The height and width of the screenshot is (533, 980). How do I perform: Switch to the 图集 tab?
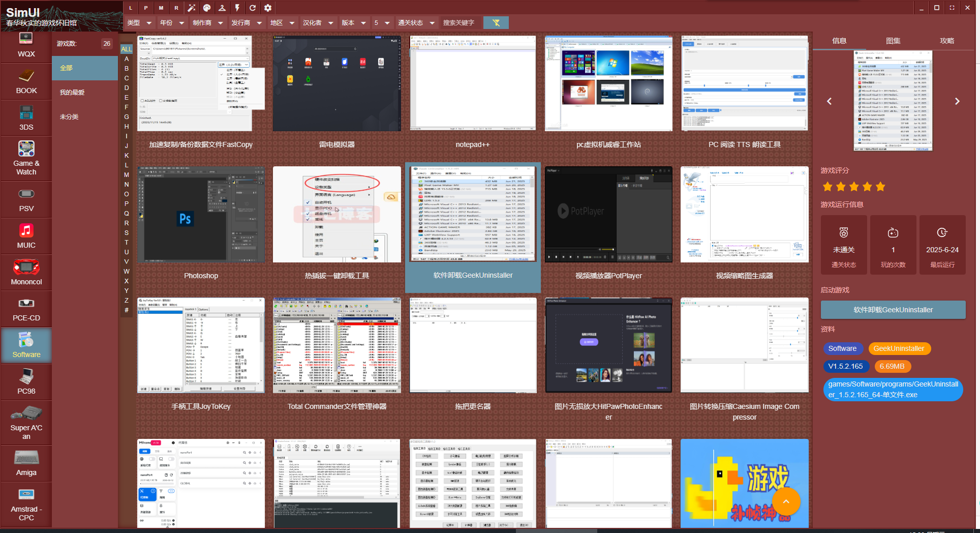pyautogui.click(x=893, y=41)
